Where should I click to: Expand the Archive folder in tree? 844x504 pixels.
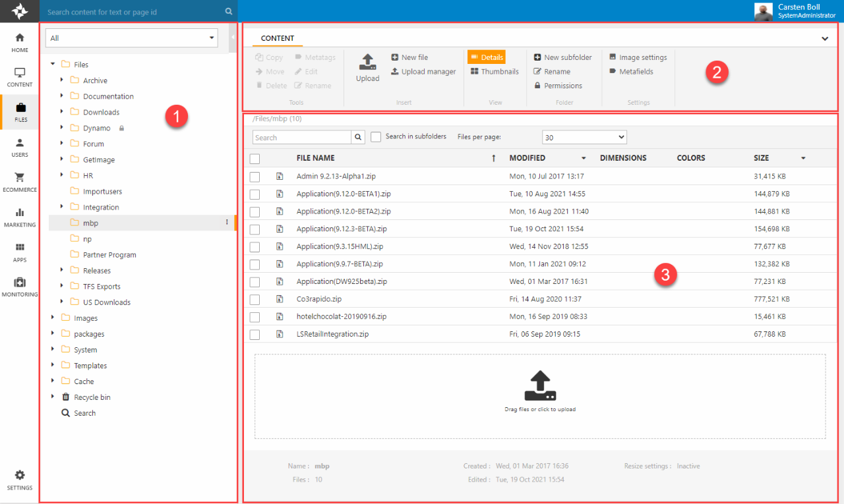(62, 80)
